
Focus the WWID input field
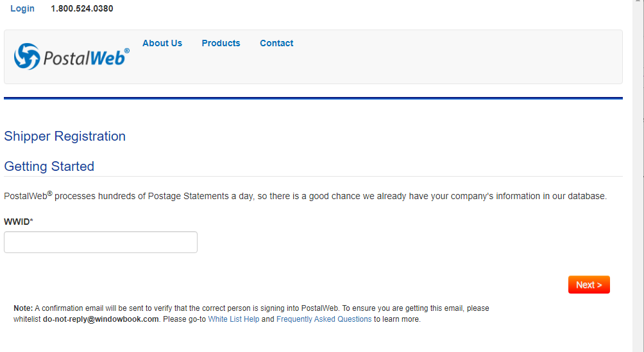point(101,242)
